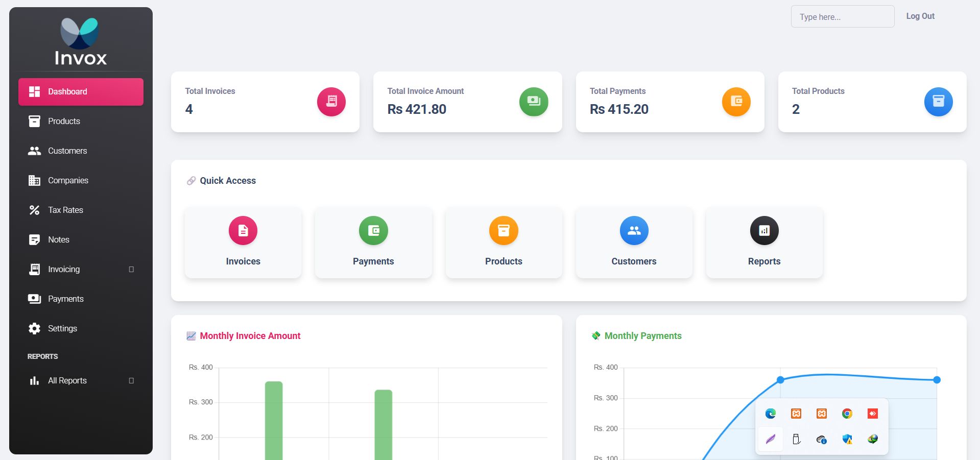Open Payments from the sidebar menu
The width and height of the screenshot is (980, 460).
[81, 299]
